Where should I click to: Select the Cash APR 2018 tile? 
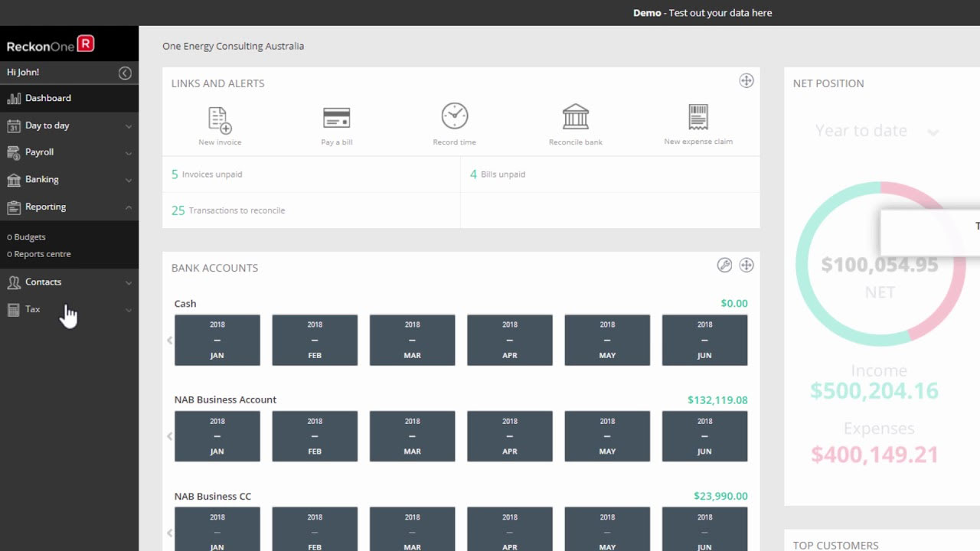click(510, 340)
